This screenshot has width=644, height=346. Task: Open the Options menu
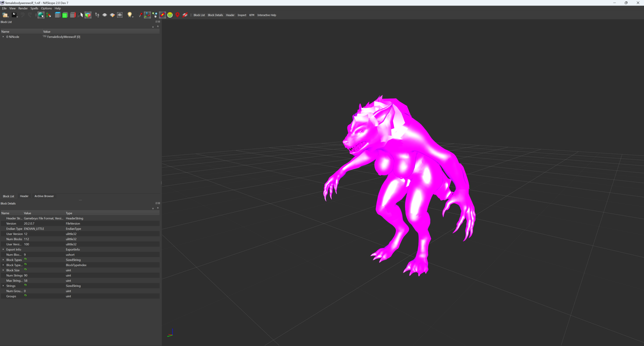46,8
